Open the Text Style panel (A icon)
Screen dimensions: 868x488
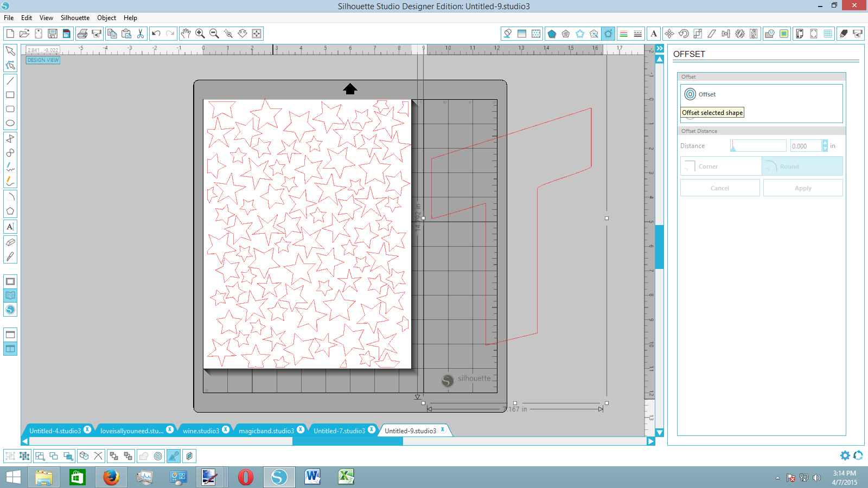(x=654, y=34)
